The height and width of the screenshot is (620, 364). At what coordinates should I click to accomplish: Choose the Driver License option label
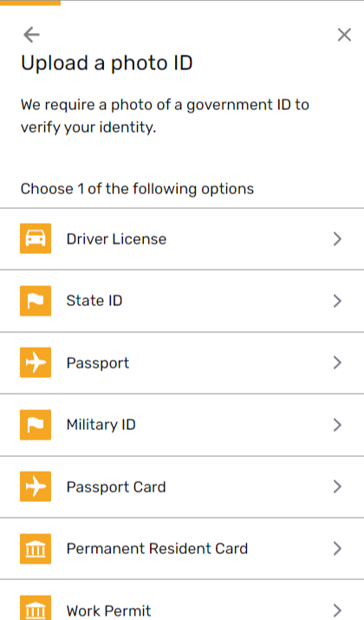[116, 238]
